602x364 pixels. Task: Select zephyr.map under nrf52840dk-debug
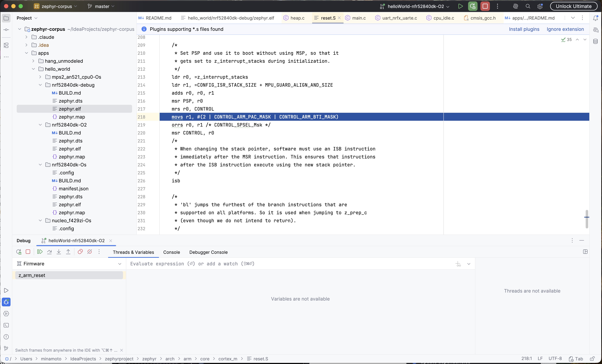point(72,117)
